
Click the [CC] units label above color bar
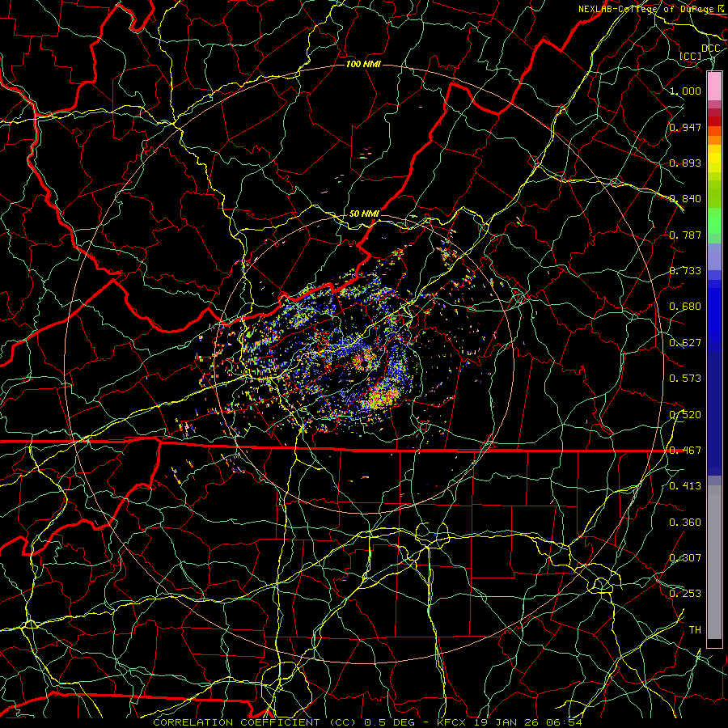[x=691, y=56]
